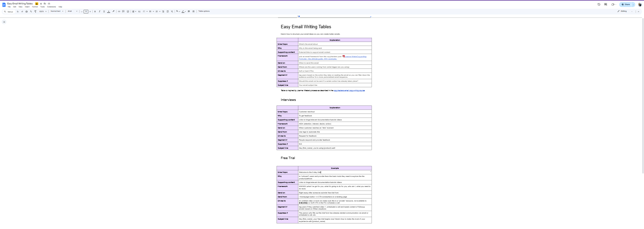644x229 pixels.
Task: Open border width options
Action: pos(189,11)
